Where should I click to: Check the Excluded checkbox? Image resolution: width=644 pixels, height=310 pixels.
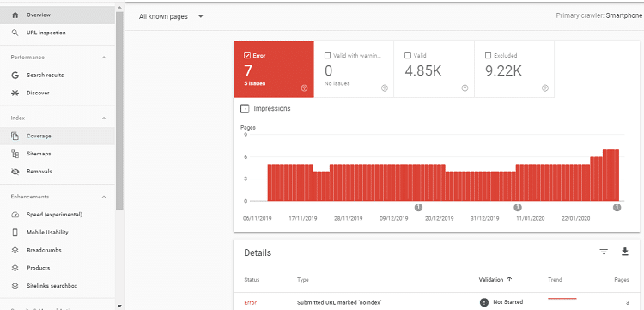pyautogui.click(x=489, y=56)
